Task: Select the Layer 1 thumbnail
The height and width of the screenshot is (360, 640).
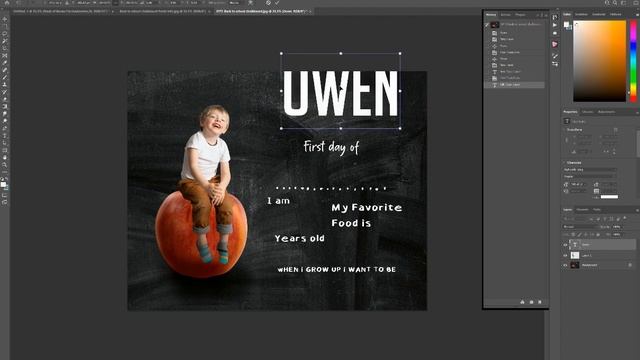Action: pyautogui.click(x=575, y=256)
